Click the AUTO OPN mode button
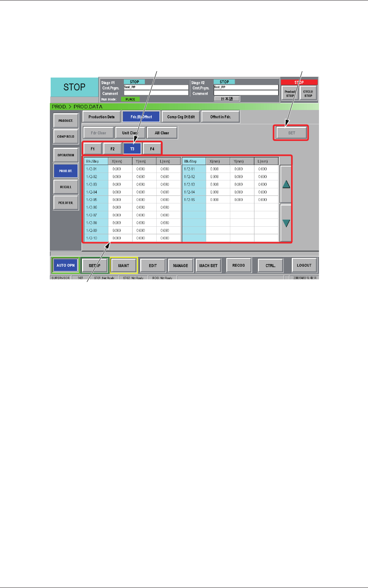Screen dimensions: 368x588 point(65,266)
